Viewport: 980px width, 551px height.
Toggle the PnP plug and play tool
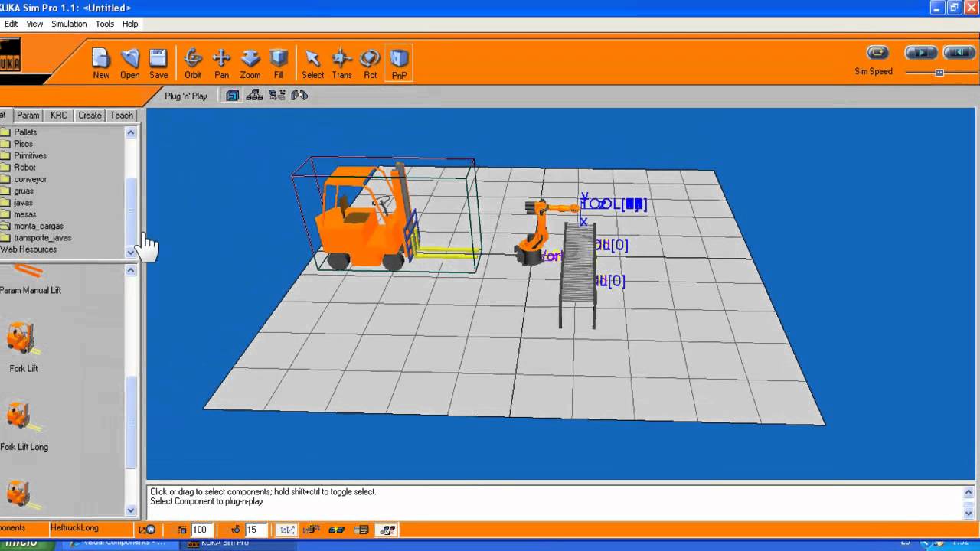(399, 64)
